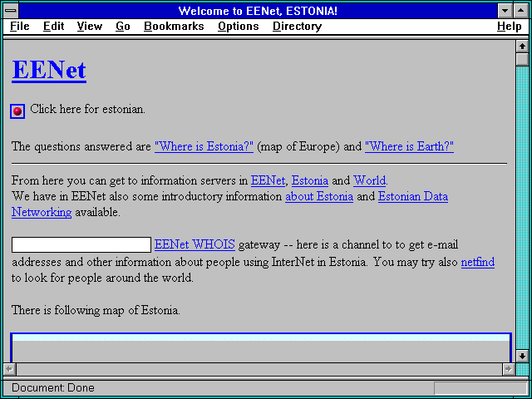
Task: Open the File menu
Action: (20, 27)
